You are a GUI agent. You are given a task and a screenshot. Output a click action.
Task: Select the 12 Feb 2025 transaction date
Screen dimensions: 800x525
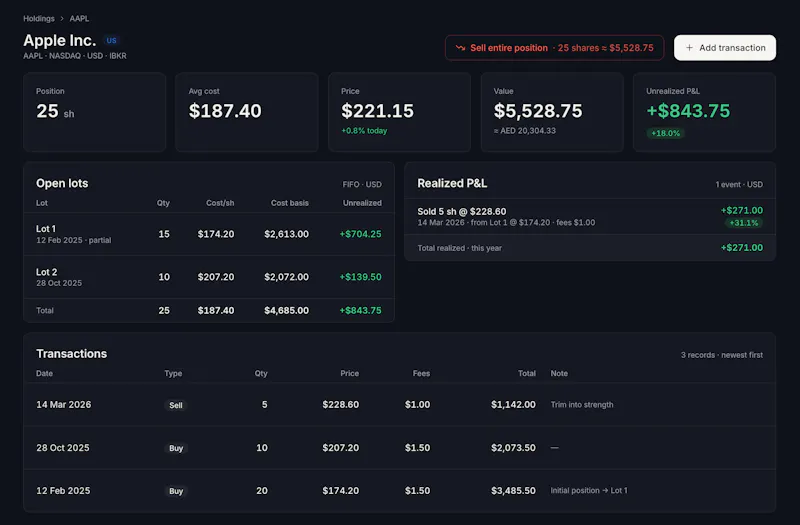63,490
